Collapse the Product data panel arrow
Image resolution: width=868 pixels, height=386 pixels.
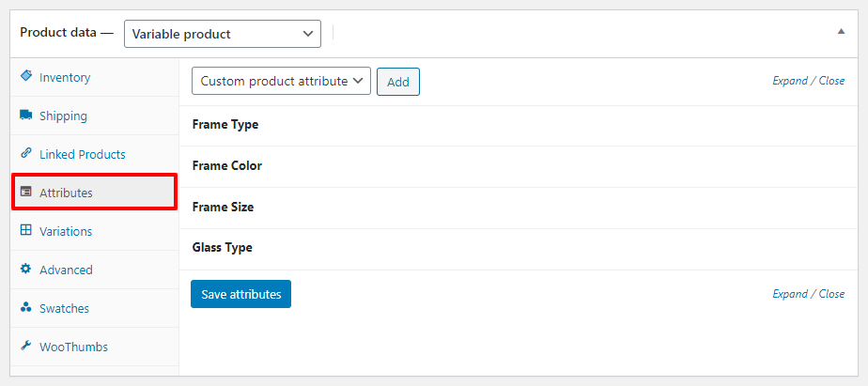click(x=841, y=31)
